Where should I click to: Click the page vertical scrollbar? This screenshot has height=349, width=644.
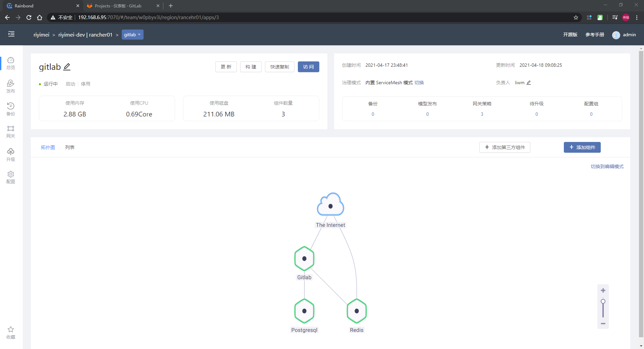point(641,195)
